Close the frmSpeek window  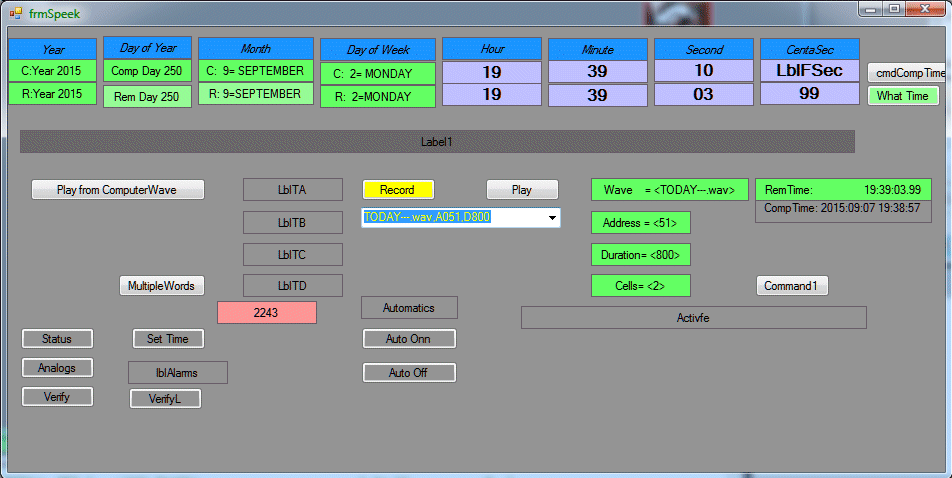pos(925,9)
